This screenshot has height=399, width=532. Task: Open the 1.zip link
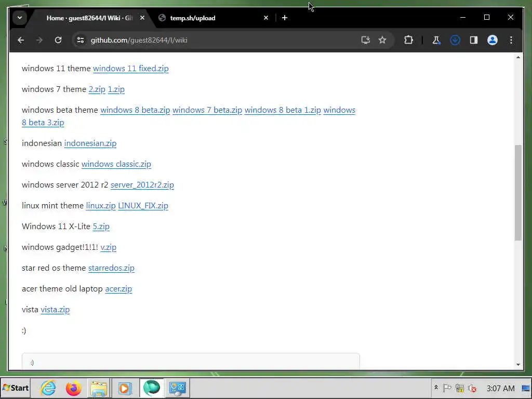[116, 89]
